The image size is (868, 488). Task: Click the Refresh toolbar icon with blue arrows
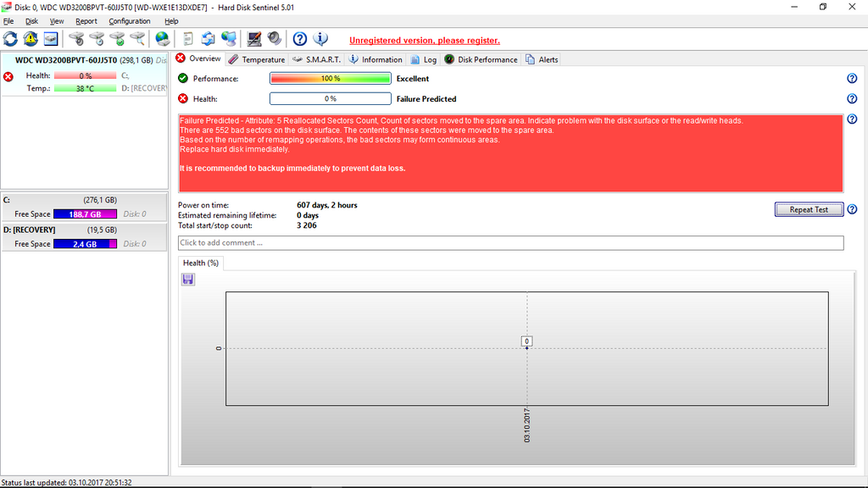tap(10, 39)
